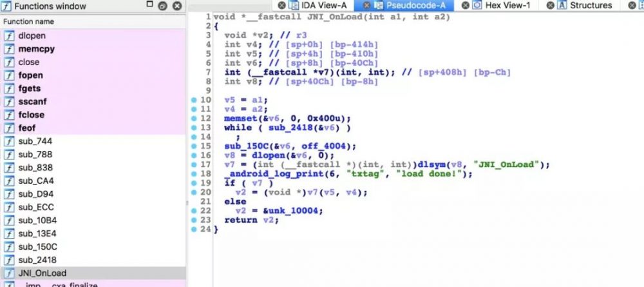This screenshot has width=644, height=287.
Task: Toggle breakpoint dot on line 23
Action: (194, 220)
